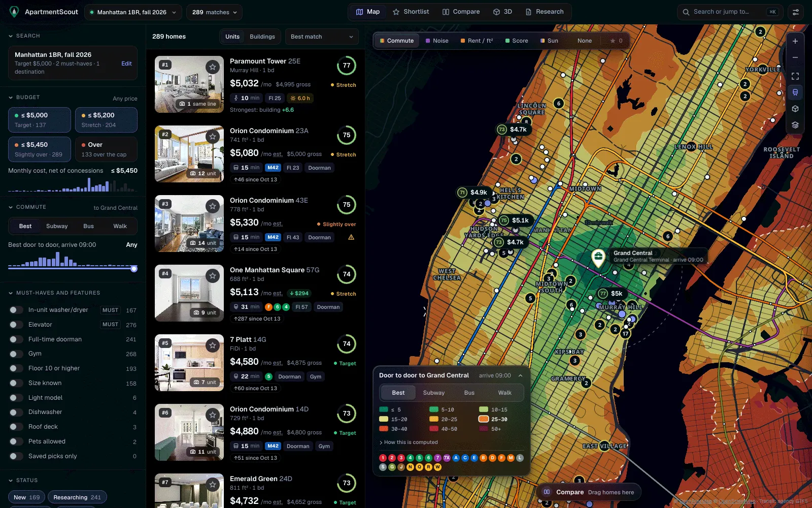Image resolution: width=812 pixels, height=508 pixels.
Task: Star the Orion Condominium 23A listing
Action: pyautogui.click(x=213, y=137)
